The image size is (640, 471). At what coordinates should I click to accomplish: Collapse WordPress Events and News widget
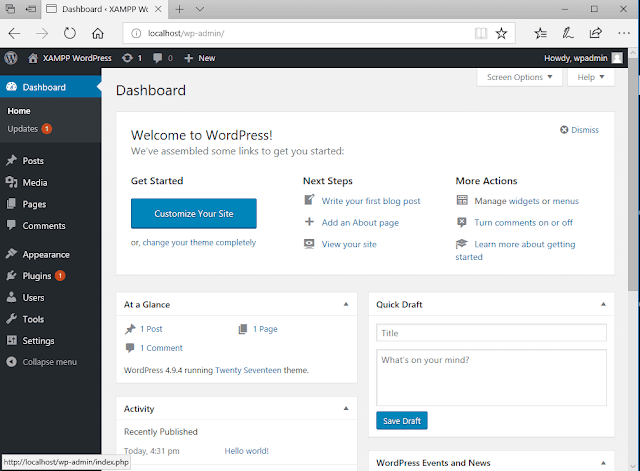click(603, 462)
